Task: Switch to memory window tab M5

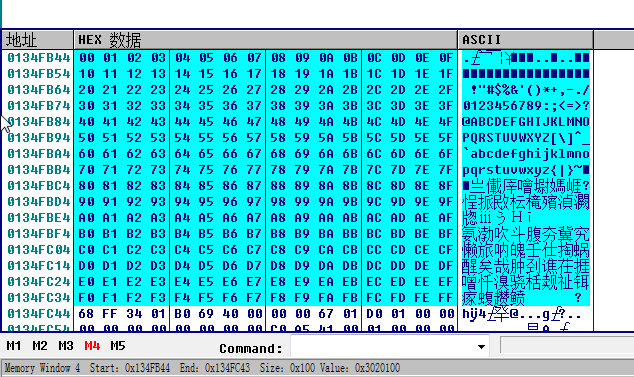Action: pos(118,346)
